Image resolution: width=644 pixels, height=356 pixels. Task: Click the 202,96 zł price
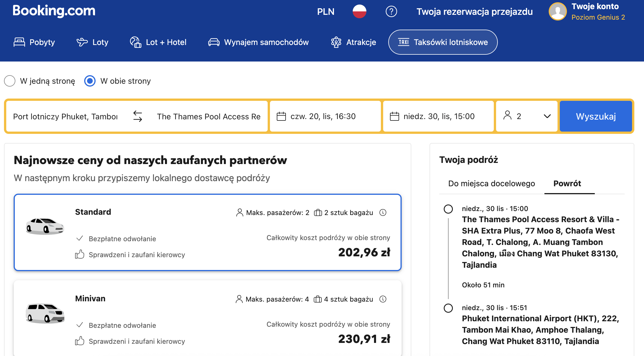(x=364, y=252)
